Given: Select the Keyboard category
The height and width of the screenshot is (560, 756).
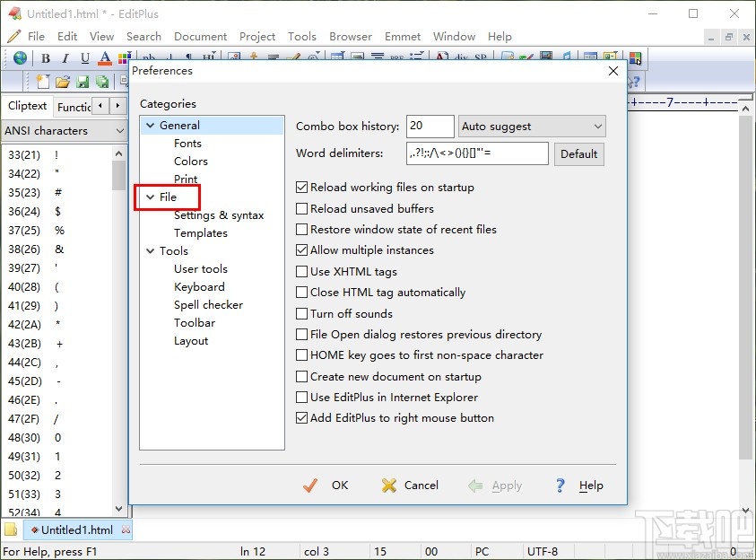Looking at the screenshot, I should [199, 287].
